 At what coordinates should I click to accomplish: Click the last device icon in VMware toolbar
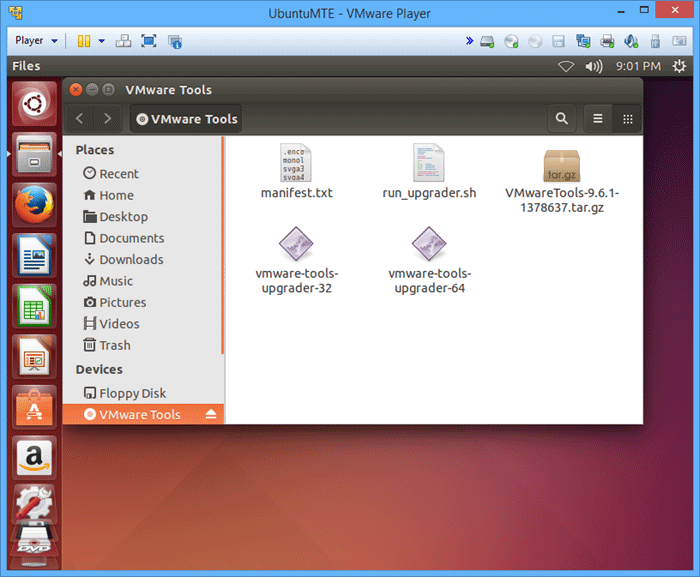[679, 41]
